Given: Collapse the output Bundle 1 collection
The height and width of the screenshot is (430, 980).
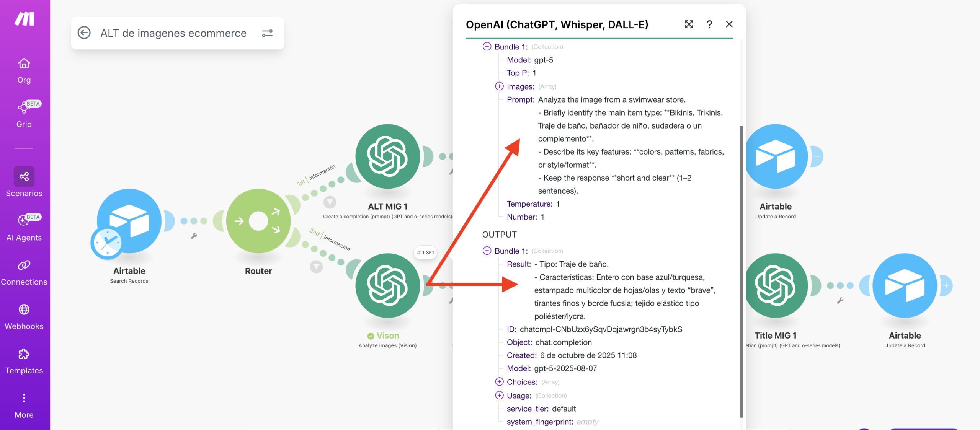Looking at the screenshot, I should pos(487,251).
